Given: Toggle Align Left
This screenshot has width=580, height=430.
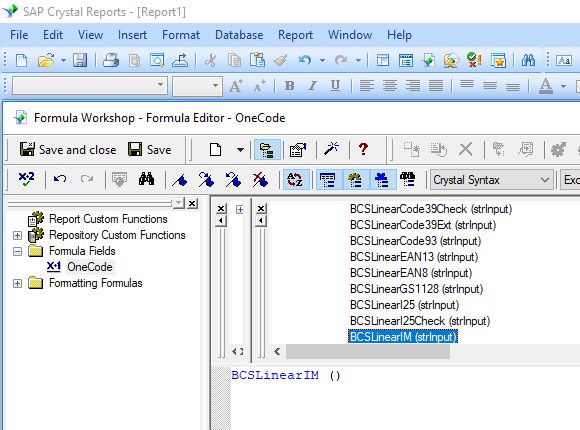Looking at the screenshot, I should (x=367, y=85).
